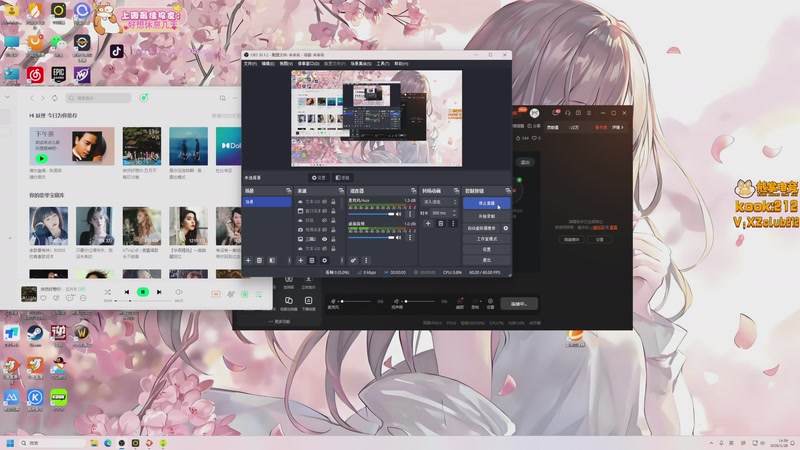Pop out the Scenes dock via float icon
This screenshot has height=450, width=800.
[x=288, y=191]
